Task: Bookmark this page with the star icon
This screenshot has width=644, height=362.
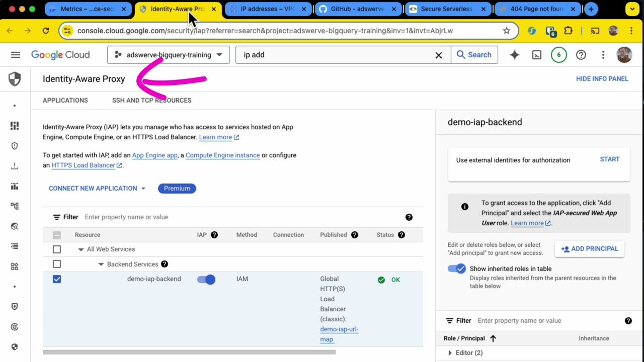Action: 507,31
